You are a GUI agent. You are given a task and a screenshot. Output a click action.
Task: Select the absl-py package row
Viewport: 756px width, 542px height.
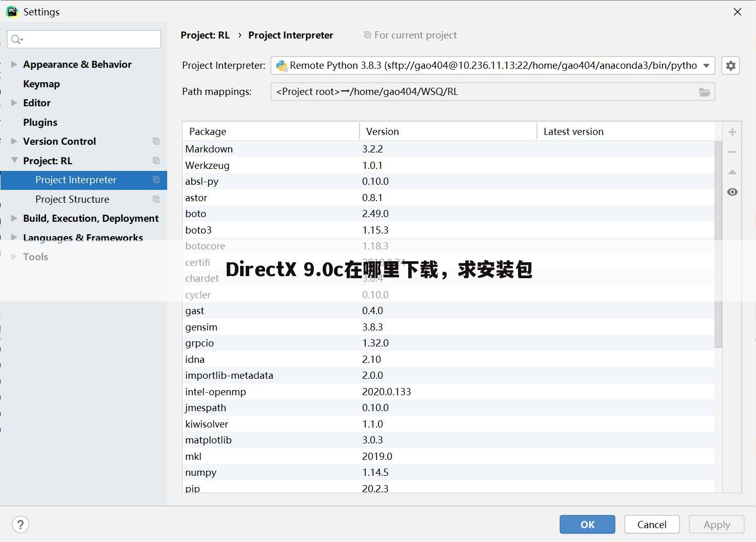tap(448, 181)
